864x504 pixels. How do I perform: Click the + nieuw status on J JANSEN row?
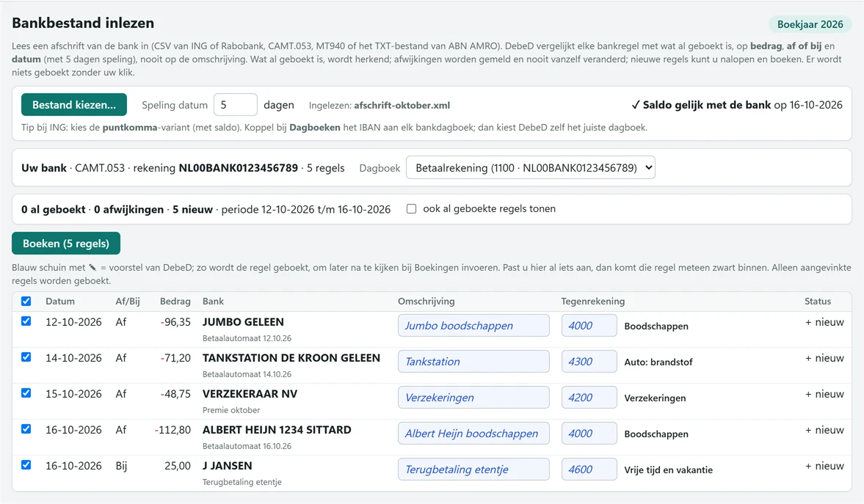pos(824,465)
